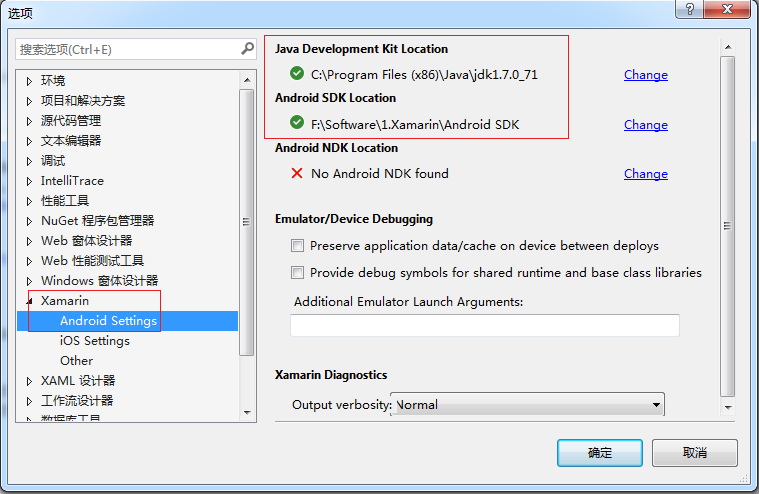This screenshot has height=494, width=759.
Task: Select the IntelliTrace tree item
Action: (x=72, y=181)
